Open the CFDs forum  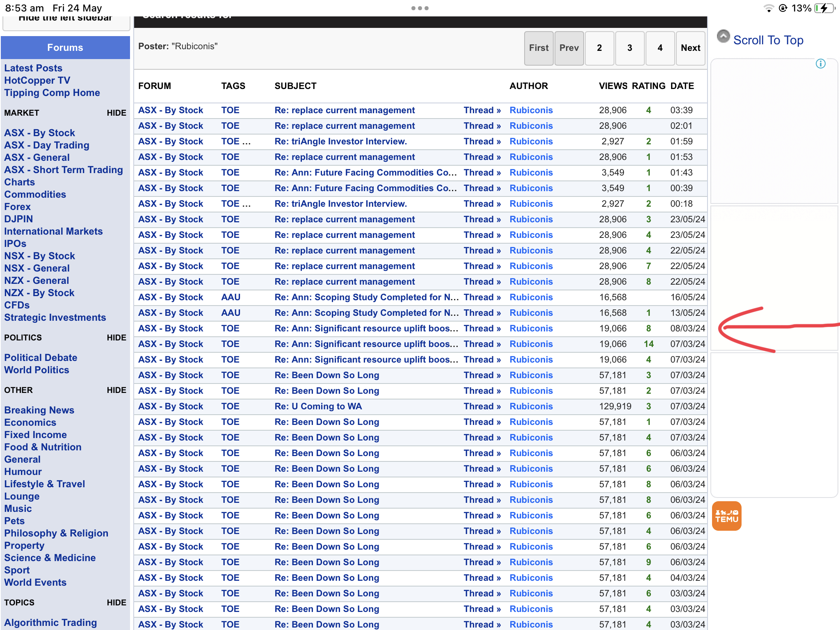[x=17, y=305]
